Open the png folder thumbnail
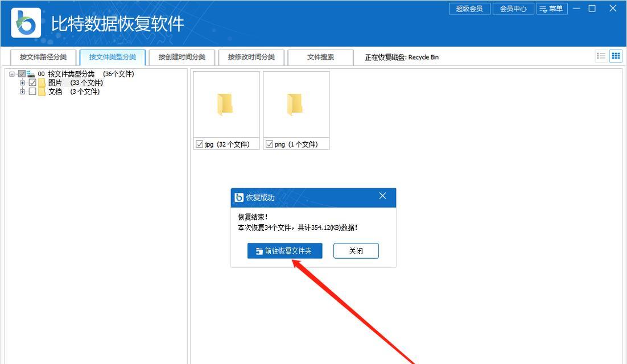The image size is (627, 364). [x=296, y=104]
